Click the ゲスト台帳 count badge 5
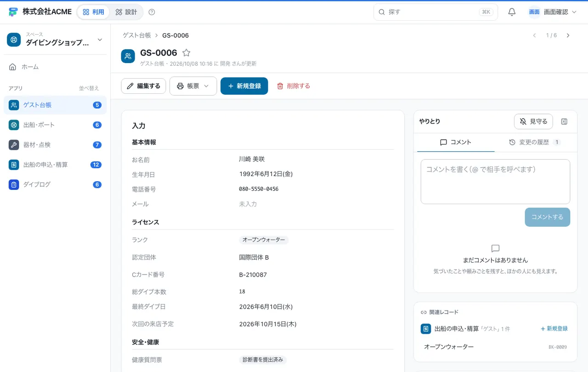588x372 pixels. 97,105
